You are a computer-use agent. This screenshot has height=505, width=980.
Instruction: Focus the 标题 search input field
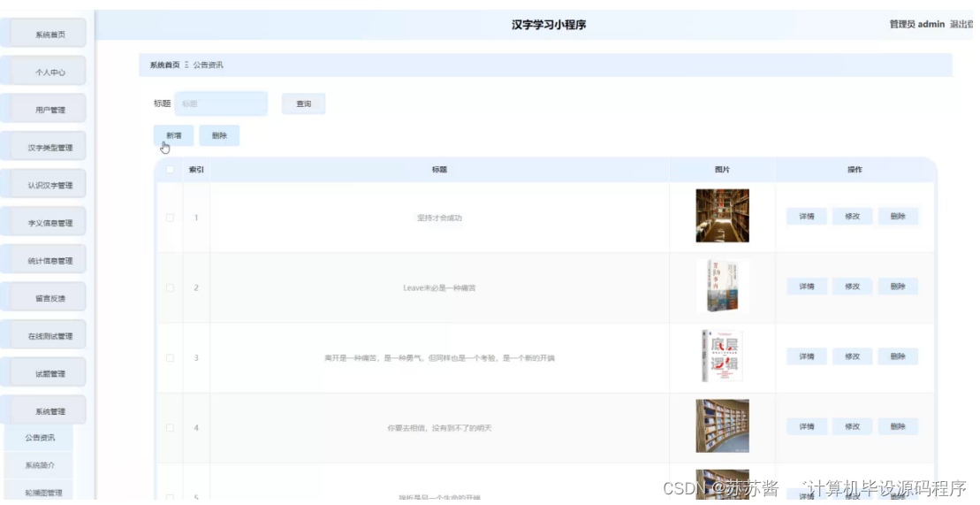click(x=221, y=103)
